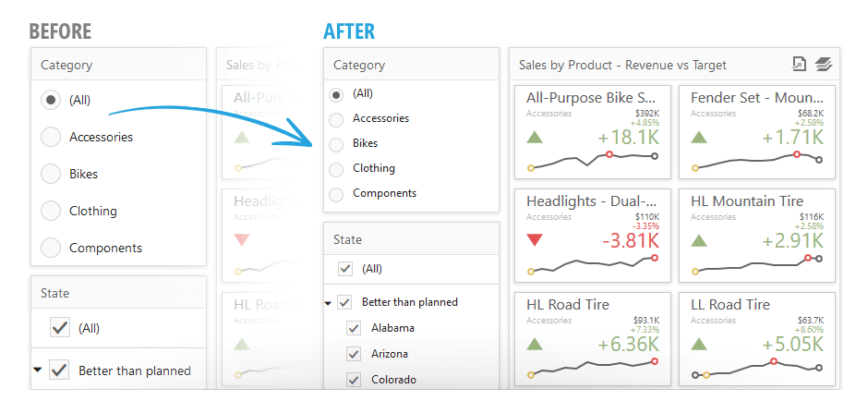Collapse Better than planned node in AFTER panel
Screen dimensions: 868x413
coord(329,303)
